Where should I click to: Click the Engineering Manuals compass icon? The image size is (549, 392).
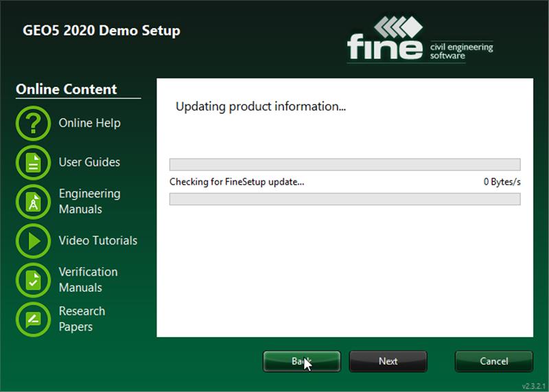coord(33,202)
